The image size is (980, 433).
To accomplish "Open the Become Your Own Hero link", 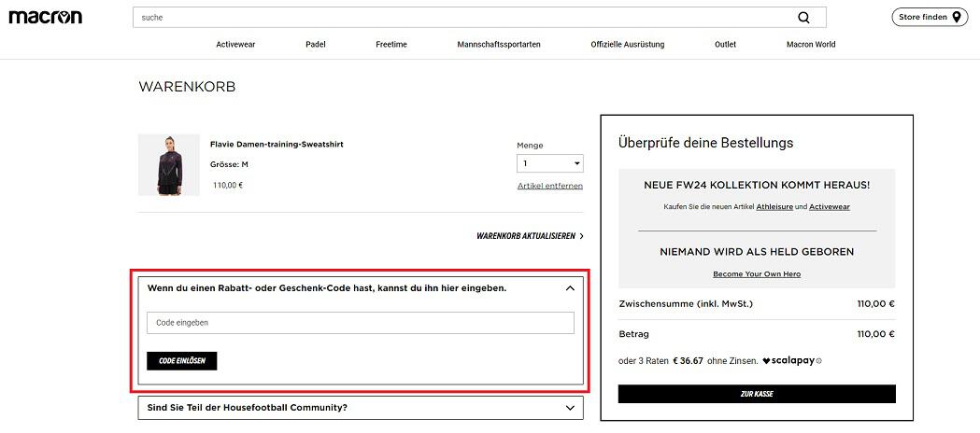I will (757, 274).
